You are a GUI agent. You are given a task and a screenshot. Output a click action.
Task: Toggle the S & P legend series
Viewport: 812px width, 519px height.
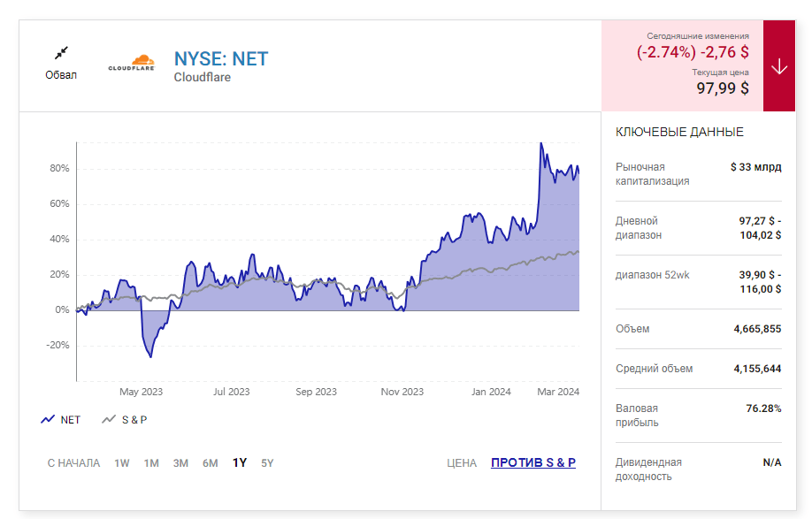tap(125, 420)
